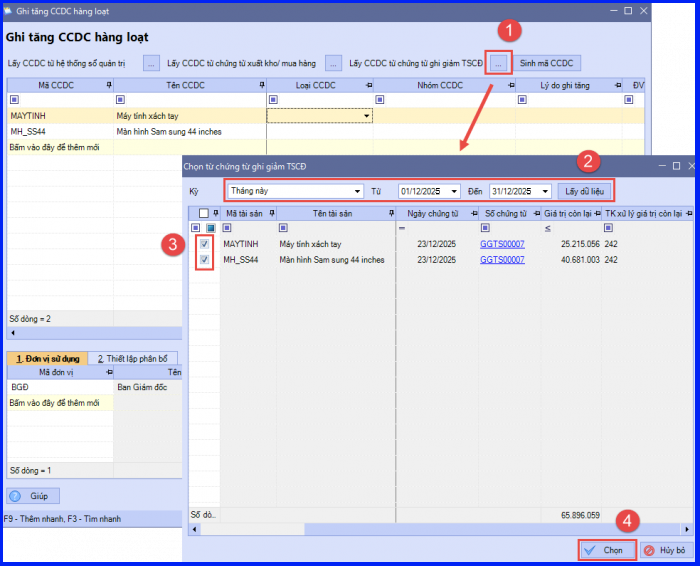Screen dimensions: 700x566
Task: Expand the Loại CCDC cell dropdown for MAYTINH
Action: coord(367,116)
